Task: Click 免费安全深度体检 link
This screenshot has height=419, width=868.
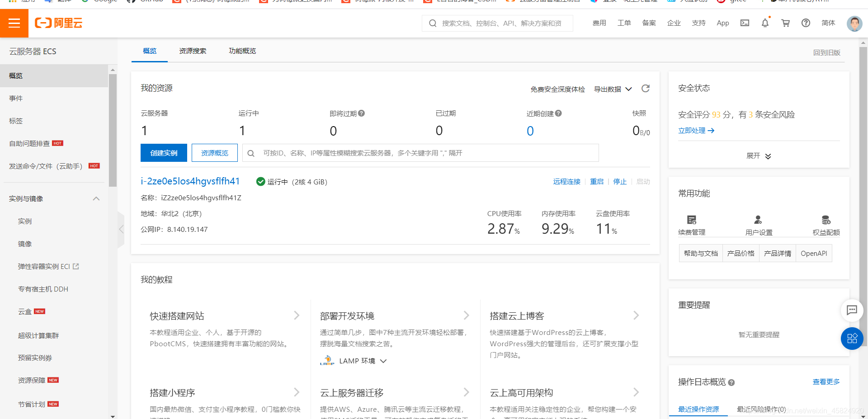Action: pyautogui.click(x=558, y=89)
